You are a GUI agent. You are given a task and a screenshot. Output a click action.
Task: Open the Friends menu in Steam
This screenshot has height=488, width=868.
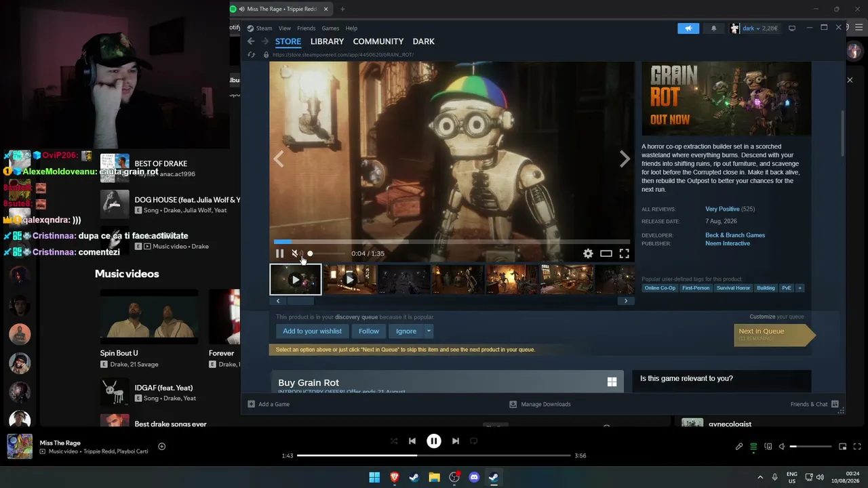pyautogui.click(x=306, y=28)
